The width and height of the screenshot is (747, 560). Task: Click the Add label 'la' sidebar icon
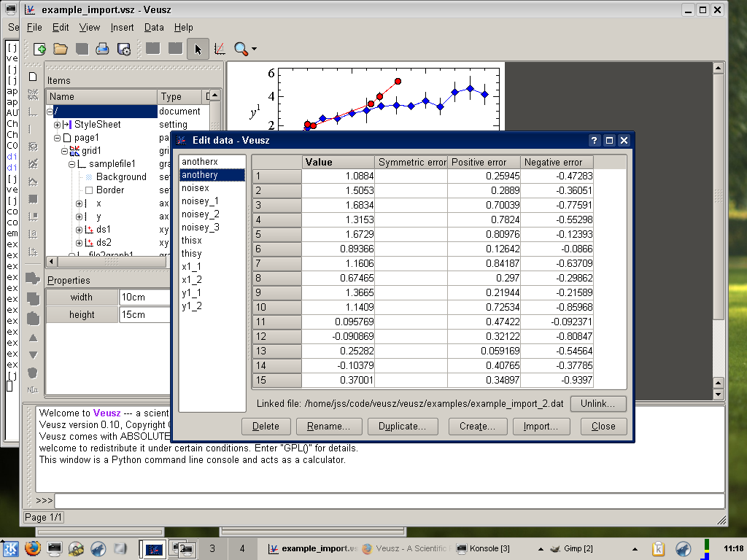33,234
